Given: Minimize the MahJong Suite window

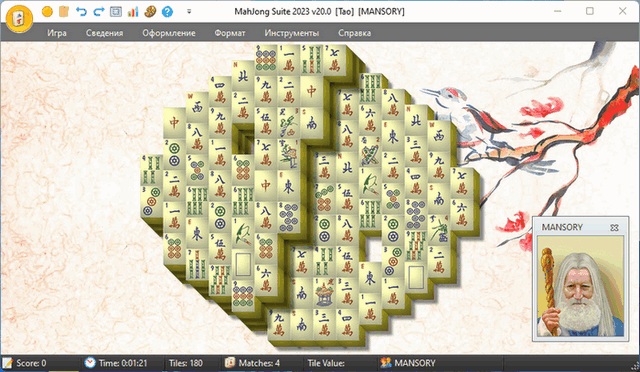Looking at the screenshot, I should coord(557,11).
